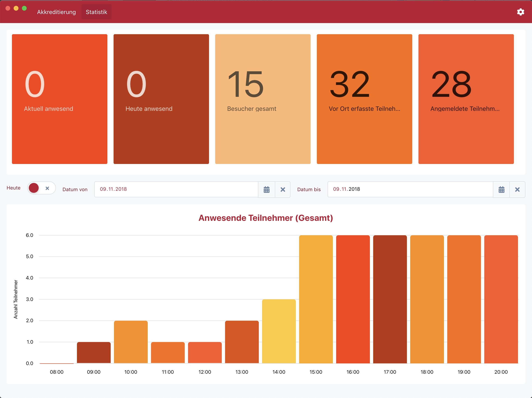Open calendar picker for Datum von
The width and height of the screenshot is (532, 398).
pos(266,190)
